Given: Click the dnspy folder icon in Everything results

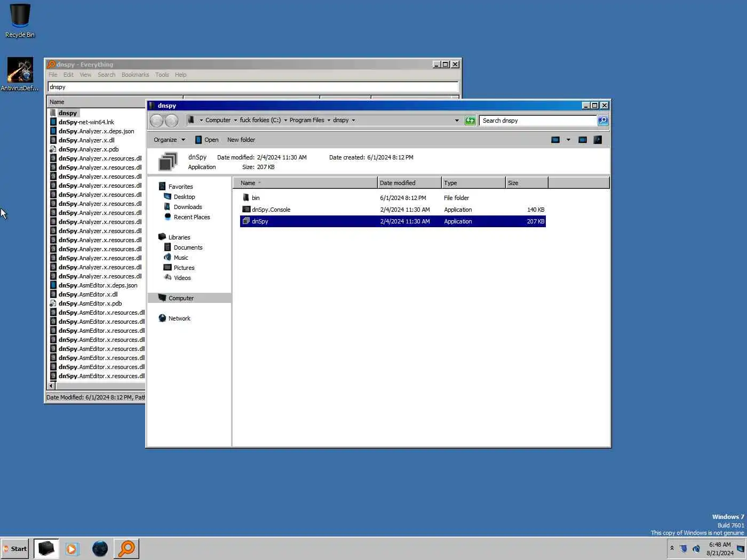Looking at the screenshot, I should click(x=53, y=113).
